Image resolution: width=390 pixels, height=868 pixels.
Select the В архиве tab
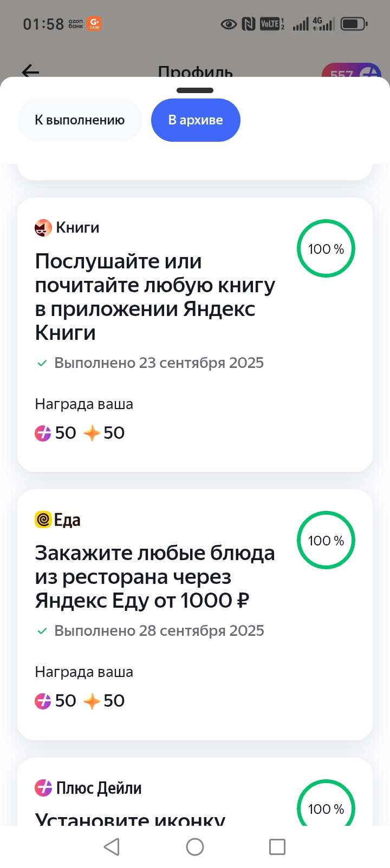(x=196, y=120)
